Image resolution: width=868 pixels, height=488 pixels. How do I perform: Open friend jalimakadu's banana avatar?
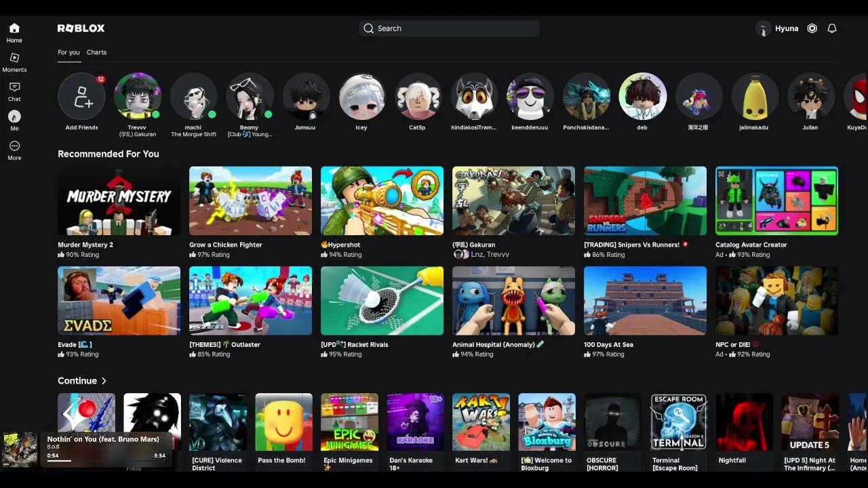point(755,96)
